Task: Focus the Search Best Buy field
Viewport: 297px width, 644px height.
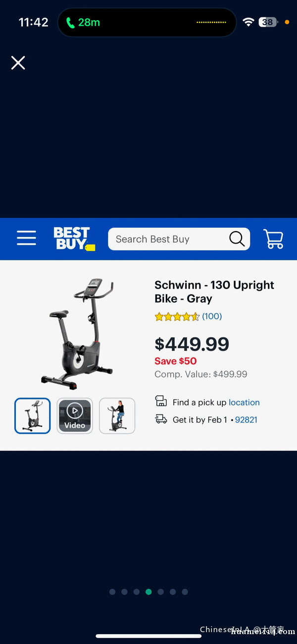Action: click(179, 239)
